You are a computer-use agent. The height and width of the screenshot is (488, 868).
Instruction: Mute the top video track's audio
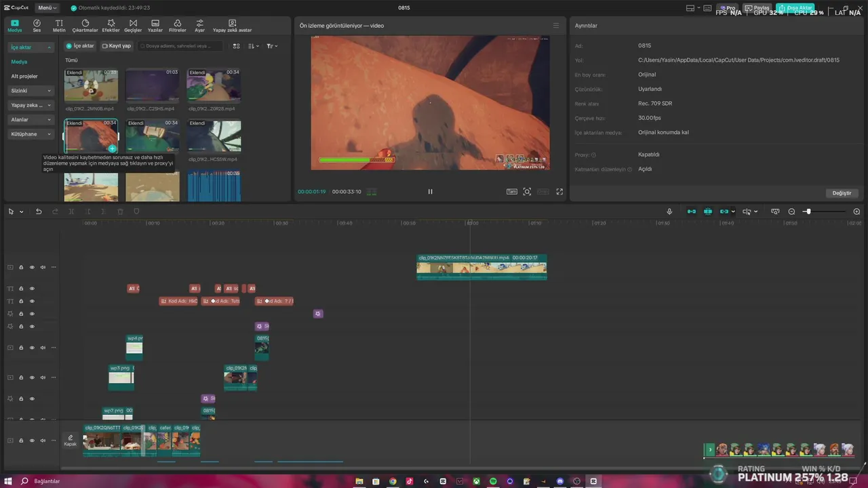click(x=43, y=267)
